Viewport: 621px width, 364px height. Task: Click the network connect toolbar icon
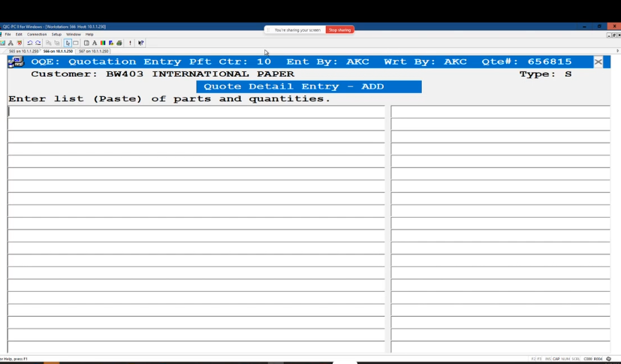tap(11, 43)
